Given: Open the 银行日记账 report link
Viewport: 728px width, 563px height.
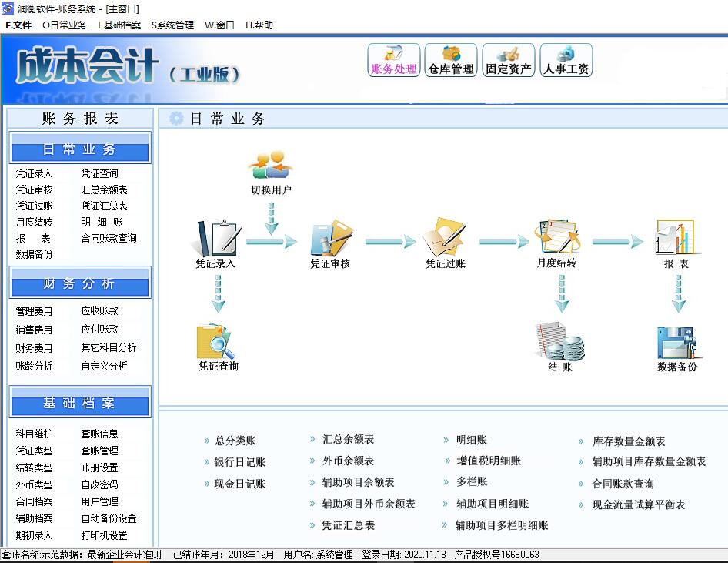Looking at the screenshot, I should [240, 462].
